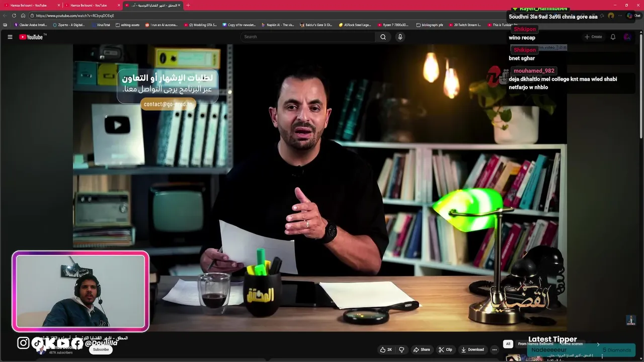
Task: Open Baldur's Gate 3 bookmark
Action: 316,25
